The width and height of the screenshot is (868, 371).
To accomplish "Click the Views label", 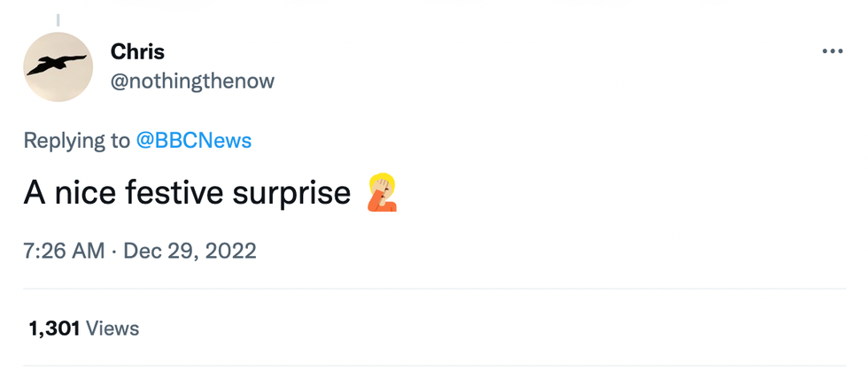I will (x=112, y=328).
